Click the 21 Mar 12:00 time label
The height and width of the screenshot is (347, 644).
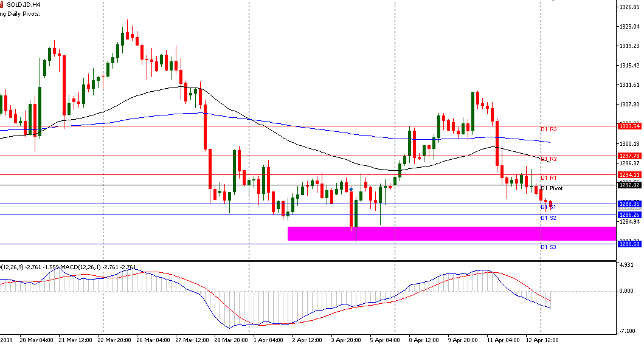pos(75,340)
